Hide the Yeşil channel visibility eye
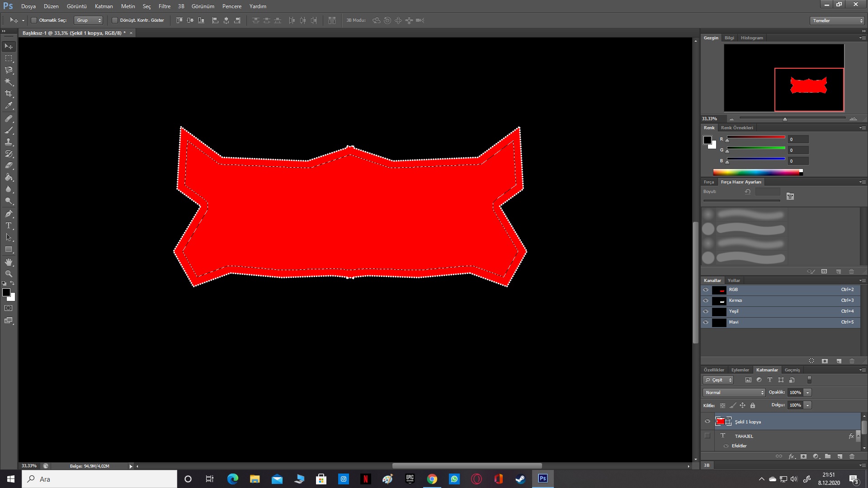The width and height of the screenshot is (868, 488). coord(706,311)
